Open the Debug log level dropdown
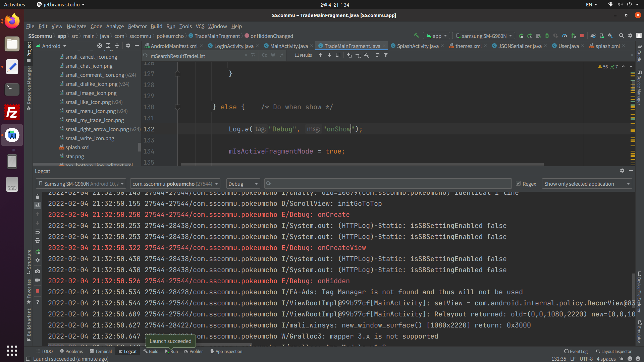 tap(243, 184)
